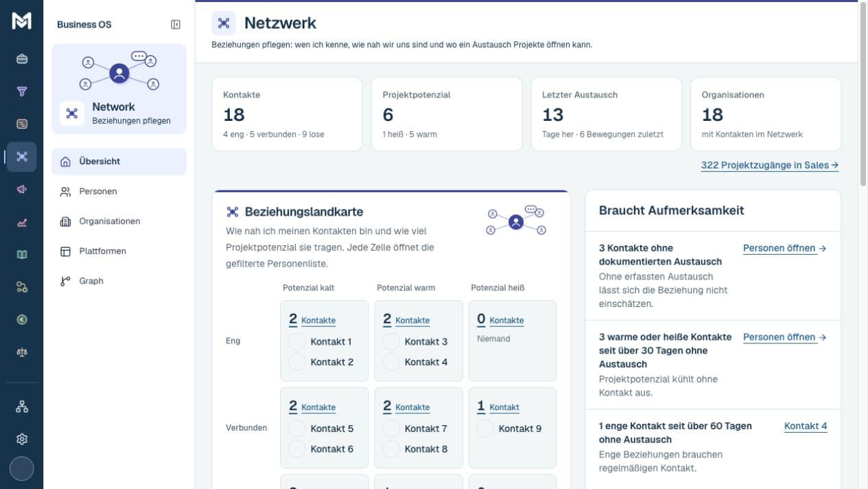The width and height of the screenshot is (868, 489).
Task: Switch to the Plattformen section
Action: coord(119,251)
